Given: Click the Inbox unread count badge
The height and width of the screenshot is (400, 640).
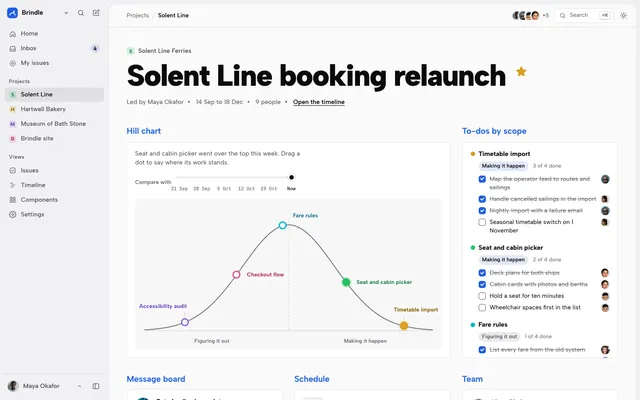Looking at the screenshot, I should tap(95, 48).
